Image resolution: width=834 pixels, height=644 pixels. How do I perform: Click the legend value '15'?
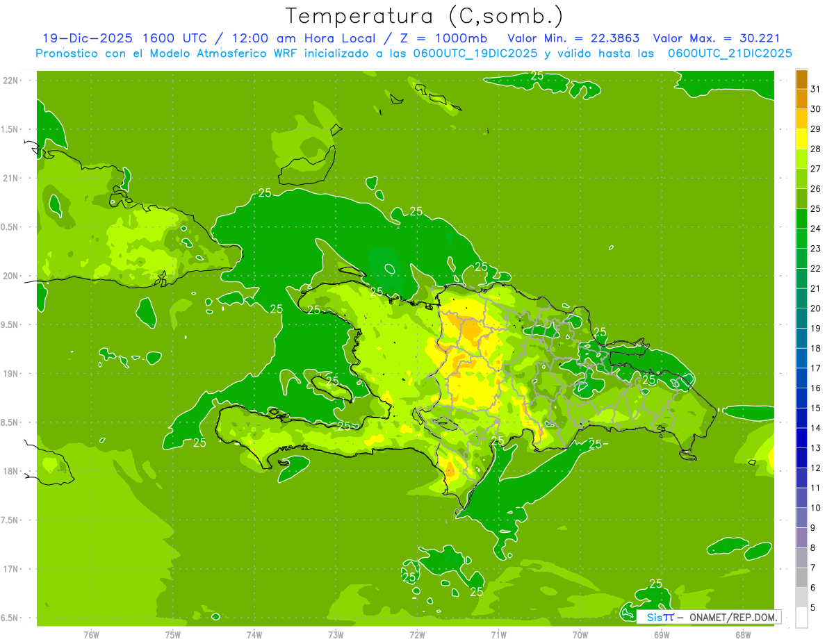815,408
